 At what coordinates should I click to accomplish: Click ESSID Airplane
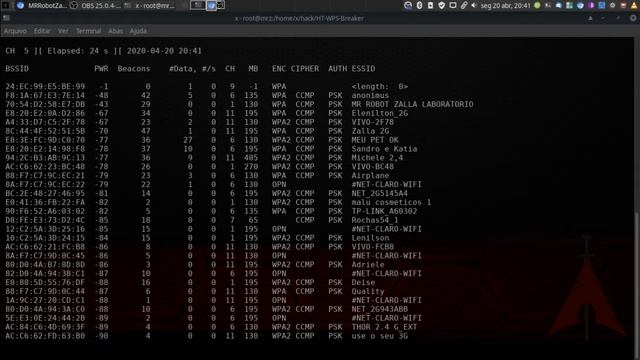click(370, 176)
